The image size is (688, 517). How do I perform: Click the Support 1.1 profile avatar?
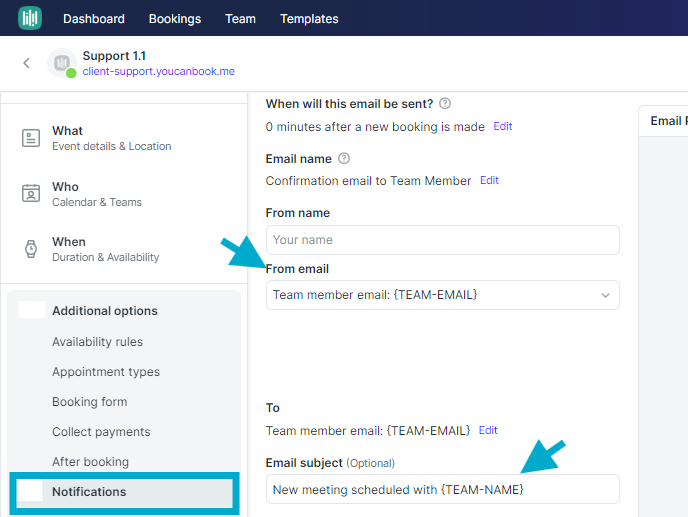tap(62, 63)
